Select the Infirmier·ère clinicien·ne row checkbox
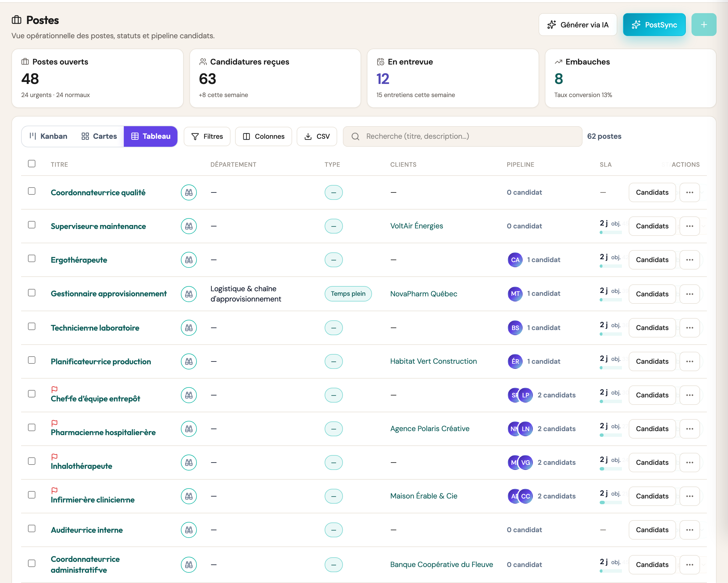Viewport: 728px width, 583px height. pyautogui.click(x=32, y=495)
